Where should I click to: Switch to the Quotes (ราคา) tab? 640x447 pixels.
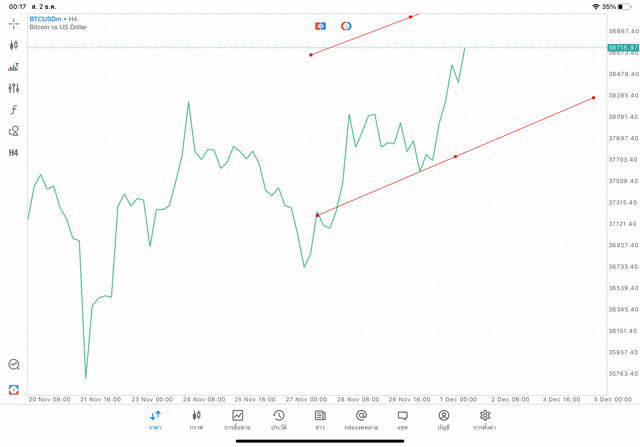[x=155, y=419]
